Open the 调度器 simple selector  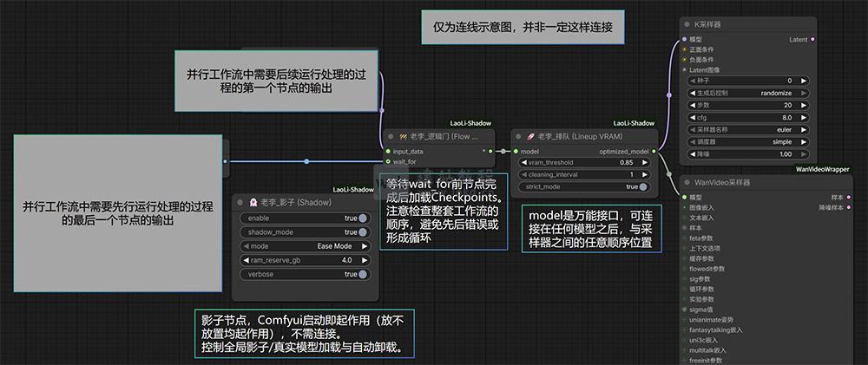747,142
